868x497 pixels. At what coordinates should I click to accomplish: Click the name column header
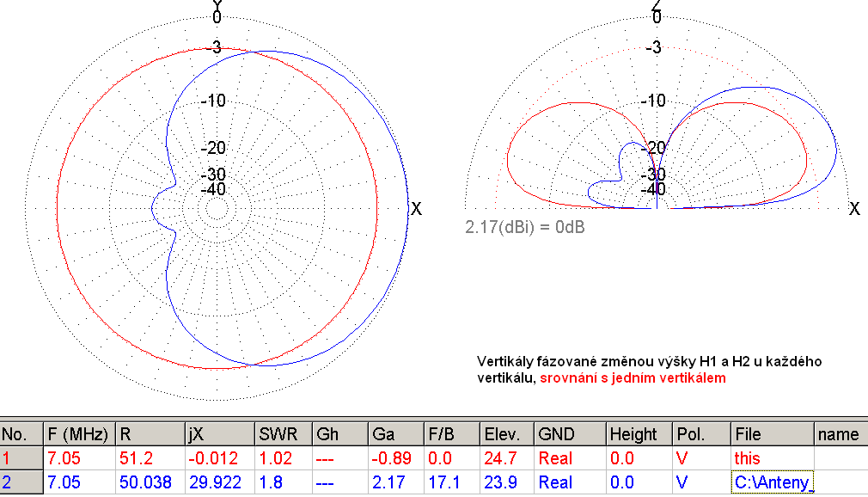839,434
